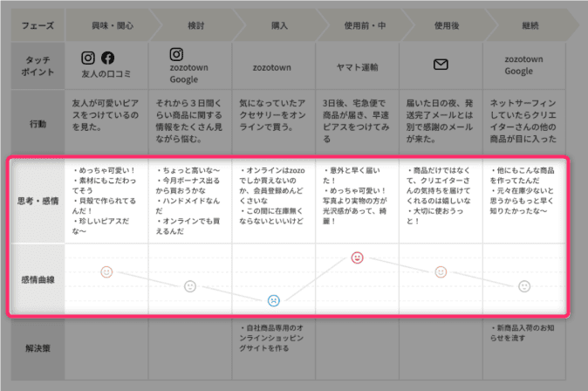Click the orange smiley under 興味・関心
Screen dimensions: 588x391
pyautogui.click(x=106, y=272)
